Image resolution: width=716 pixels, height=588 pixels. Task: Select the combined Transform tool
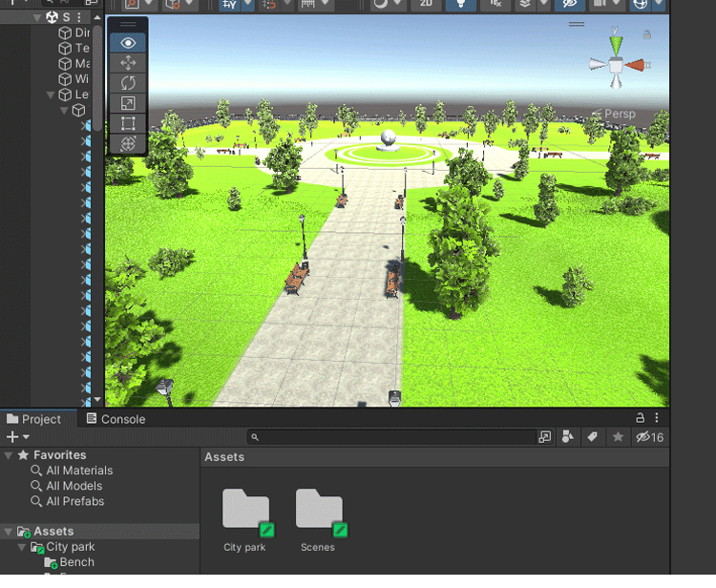(x=129, y=143)
